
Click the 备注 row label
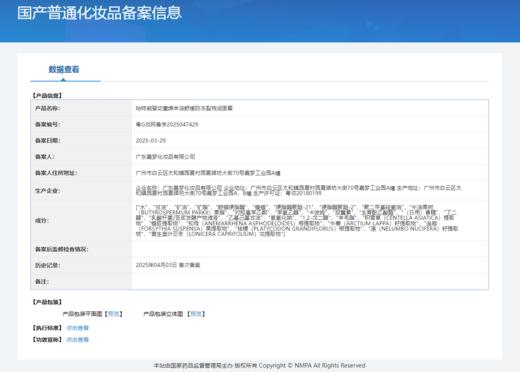[42, 282]
